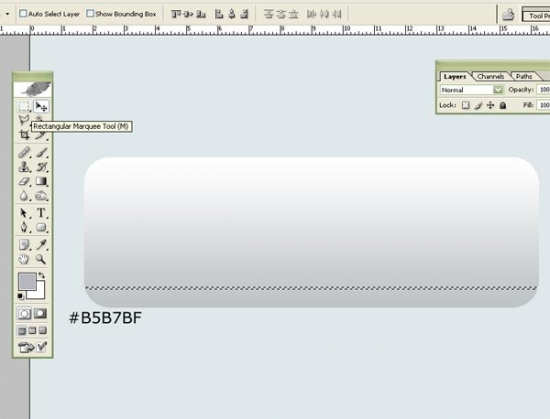Select the Move tool
Viewport: 550px width, 419px height.
tap(41, 106)
